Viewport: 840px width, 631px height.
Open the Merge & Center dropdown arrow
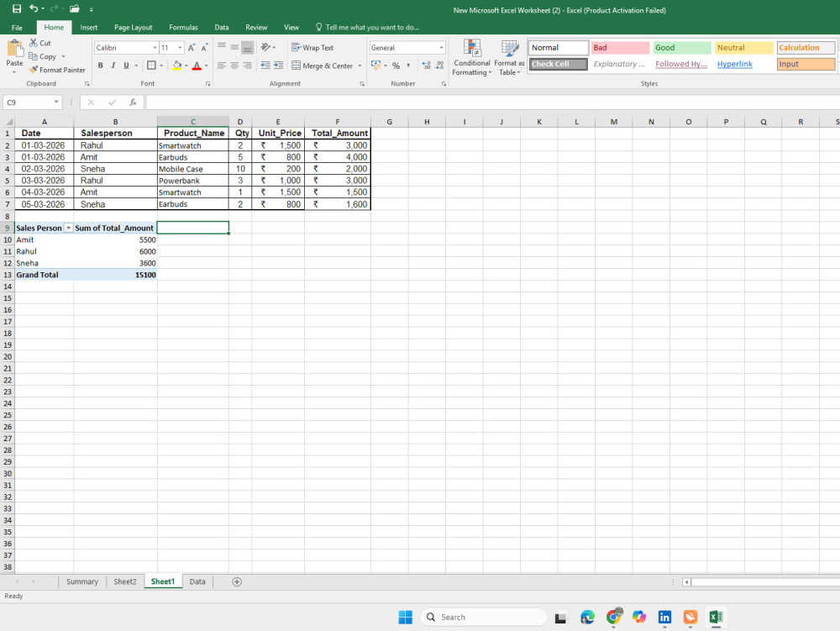360,66
